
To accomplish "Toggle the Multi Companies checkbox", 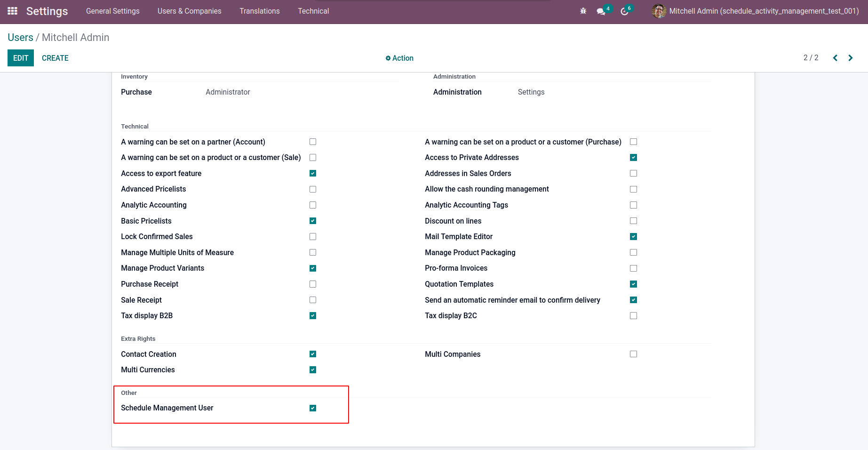I will (x=634, y=354).
